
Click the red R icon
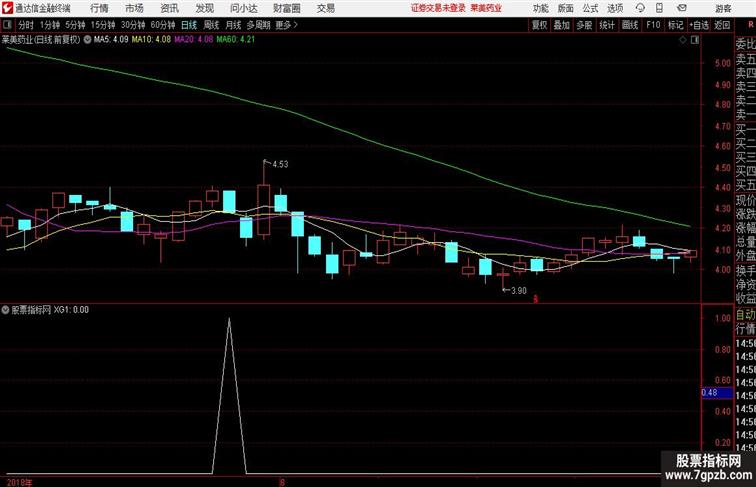(751, 25)
